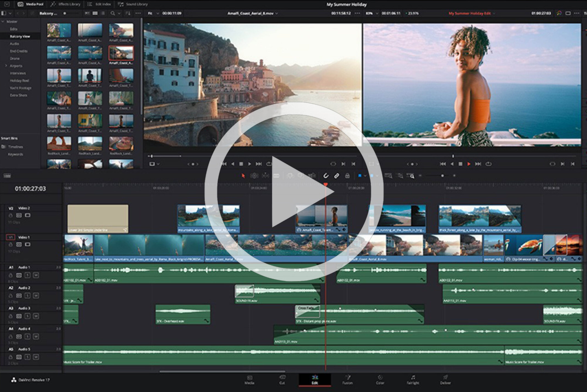Viewport: 587px width, 392px height.
Task: Switch to the Color page tab
Action: (380, 380)
